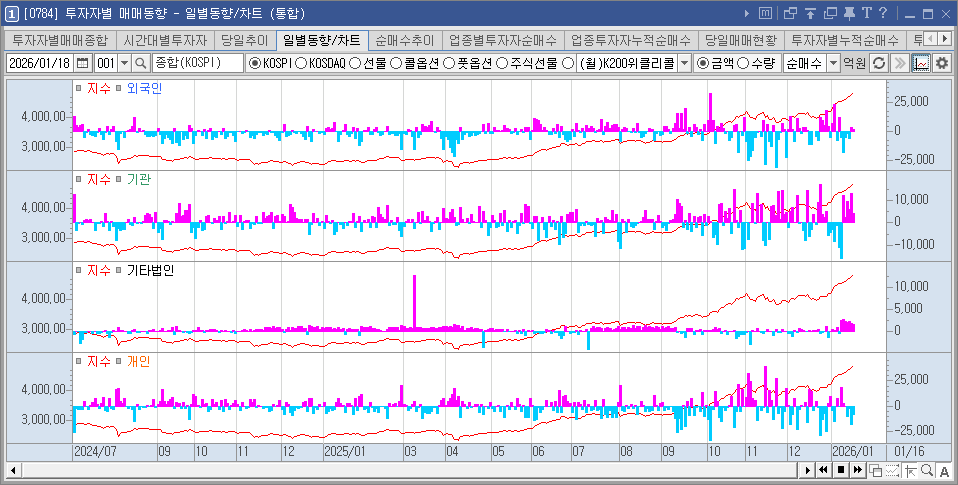
Task: Open font settings with the T icon
Action: click(x=866, y=13)
